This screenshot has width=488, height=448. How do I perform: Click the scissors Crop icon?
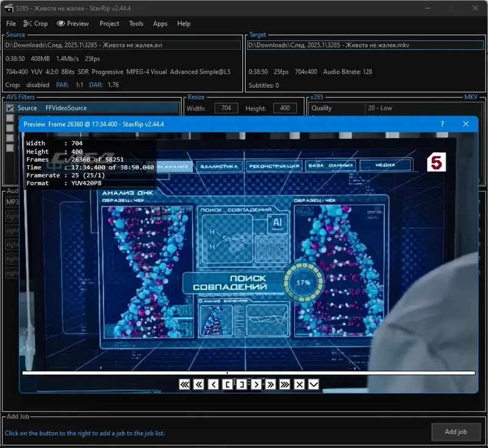coord(27,24)
